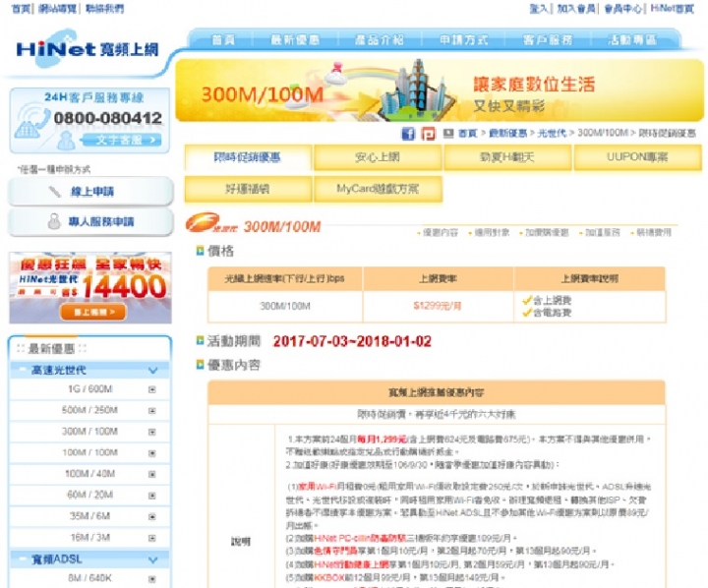Image resolution: width=708 pixels, height=588 pixels.
Task: Expand the 1G / 600M row icon
Action: [152, 389]
